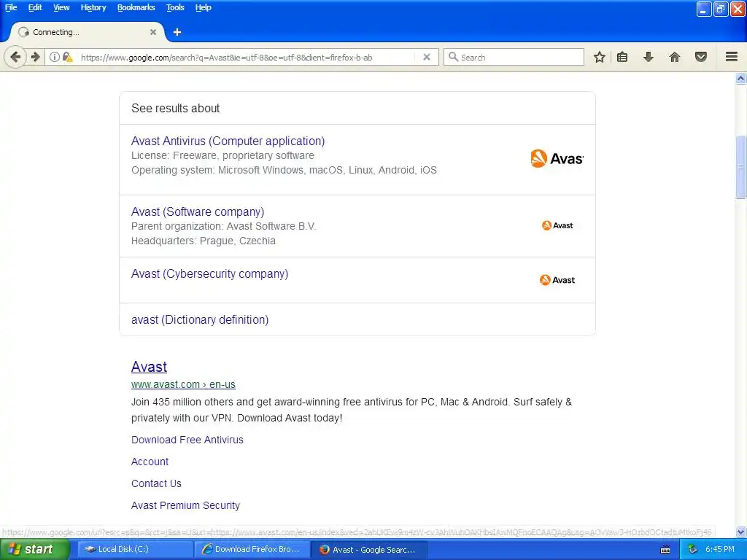Open the hamburger menu
747x560 pixels.
tap(732, 57)
